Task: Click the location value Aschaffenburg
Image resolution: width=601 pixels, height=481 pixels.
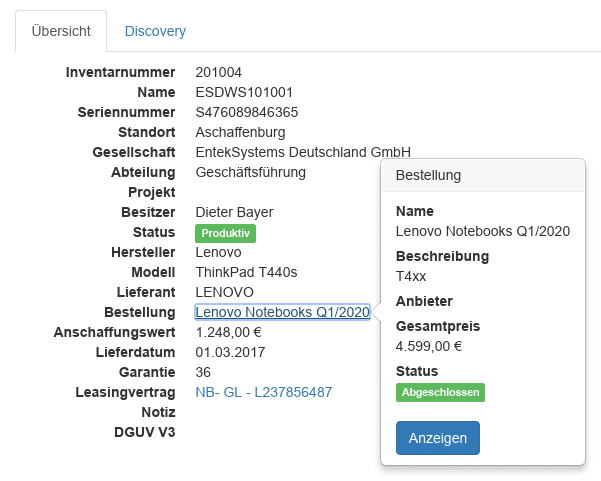Action: 240,132
